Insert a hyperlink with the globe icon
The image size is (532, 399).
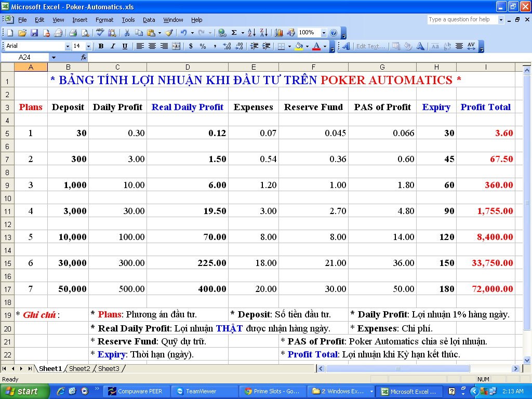coord(222,33)
